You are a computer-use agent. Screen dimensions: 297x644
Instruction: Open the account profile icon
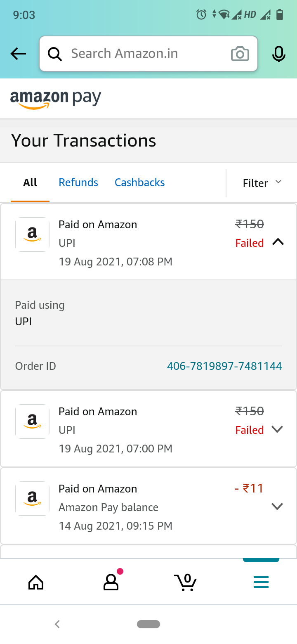111,582
